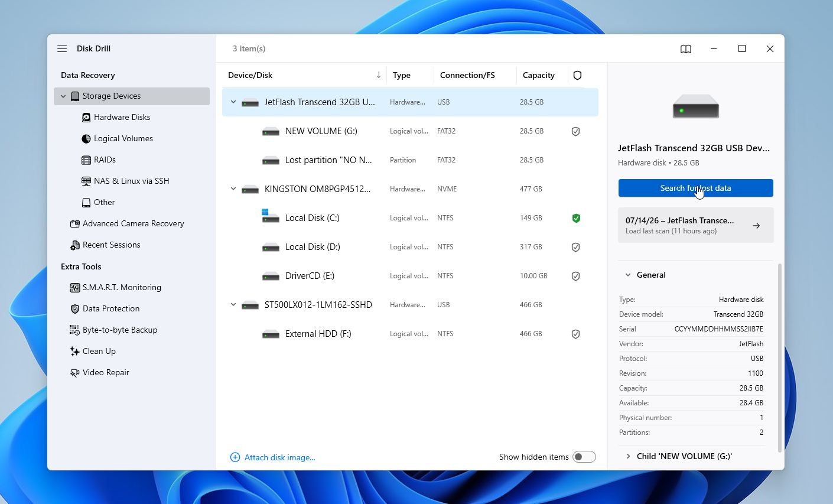Click the Recent Sessions gear icon

75,245
